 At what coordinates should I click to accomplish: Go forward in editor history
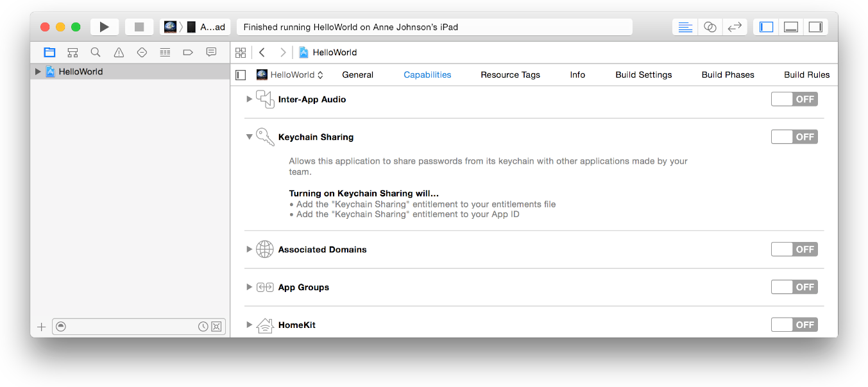[283, 53]
